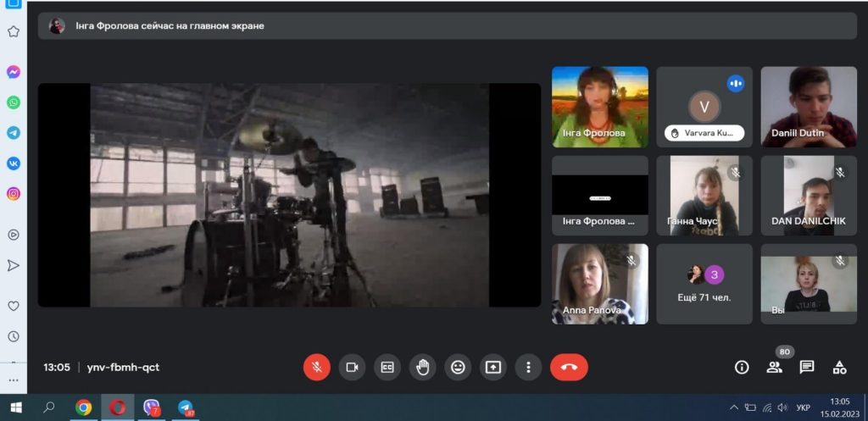Show hidden system tray icons
Screen dimensions: 868x421
(734, 407)
